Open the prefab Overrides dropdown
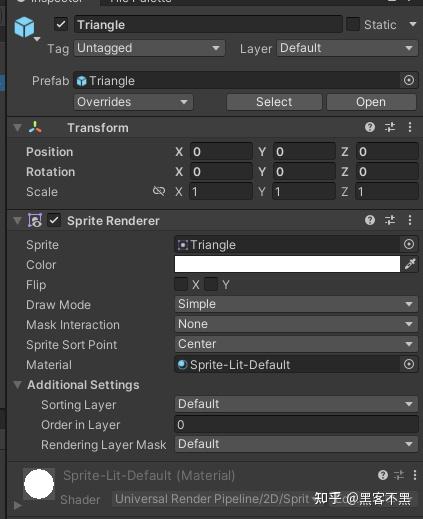The image size is (423, 519). click(133, 102)
